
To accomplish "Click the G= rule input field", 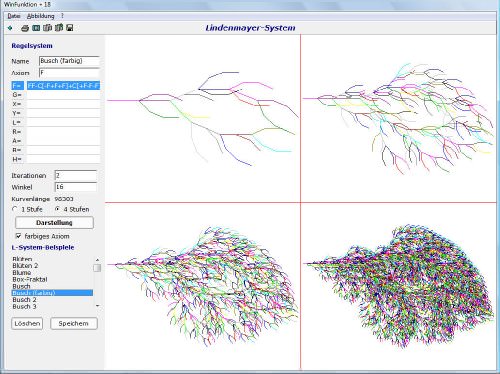I will [x=63, y=95].
